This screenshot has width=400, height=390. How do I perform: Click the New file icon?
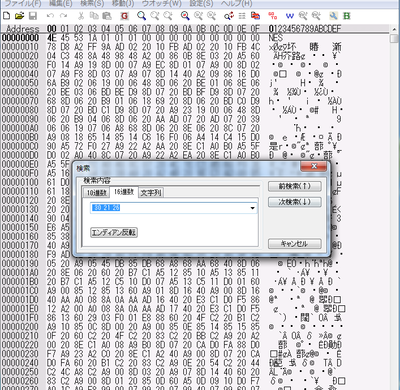[x=6, y=16]
